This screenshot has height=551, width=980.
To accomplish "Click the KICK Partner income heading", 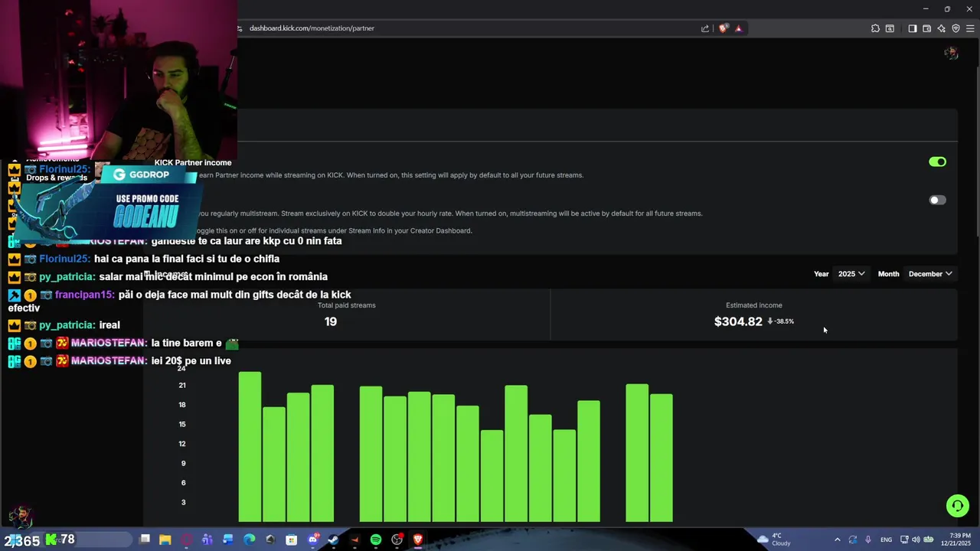I will [x=193, y=162].
